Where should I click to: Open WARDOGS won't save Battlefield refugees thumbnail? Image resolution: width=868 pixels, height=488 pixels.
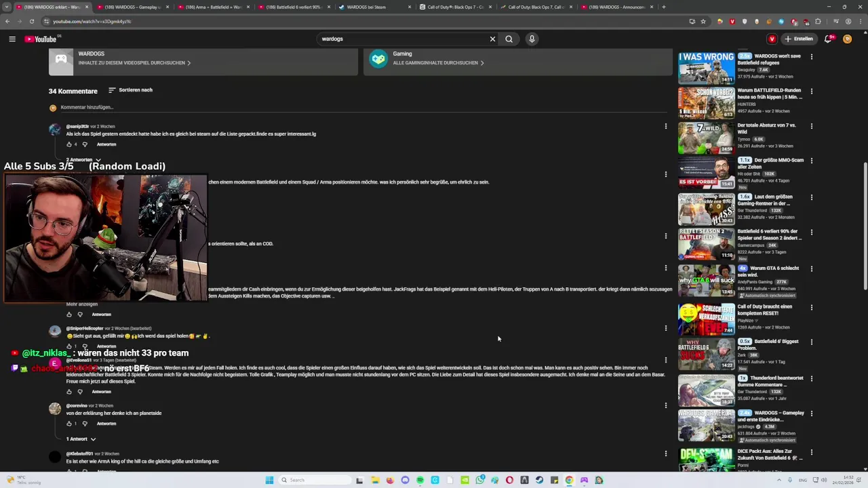point(706,67)
